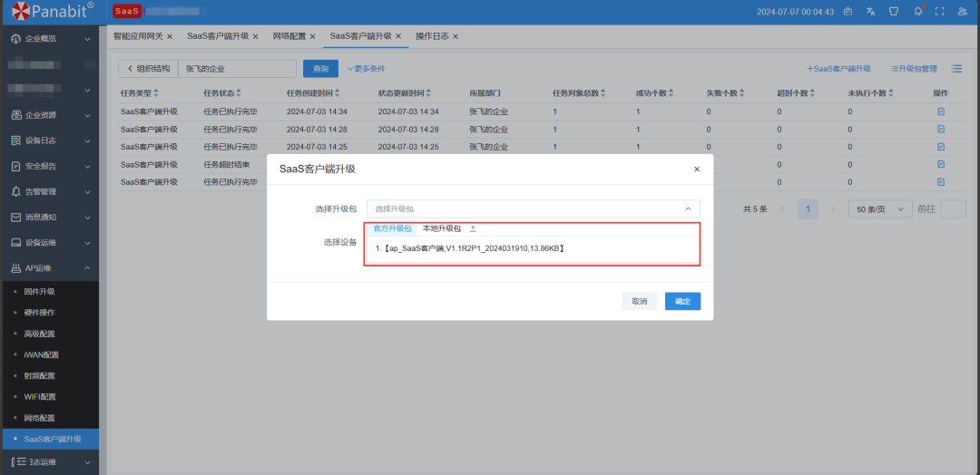The height and width of the screenshot is (475, 980).
Task: Click the 组织结构 back button
Action: coord(148,69)
